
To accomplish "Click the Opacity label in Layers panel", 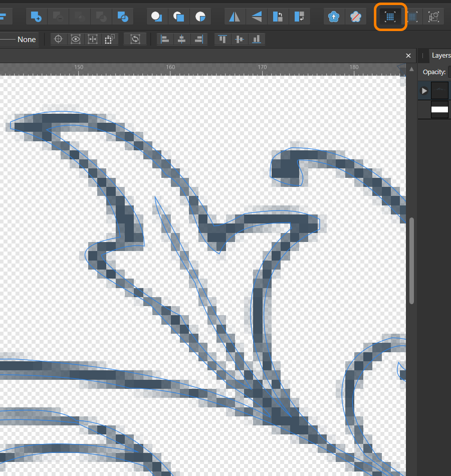I will coord(434,72).
